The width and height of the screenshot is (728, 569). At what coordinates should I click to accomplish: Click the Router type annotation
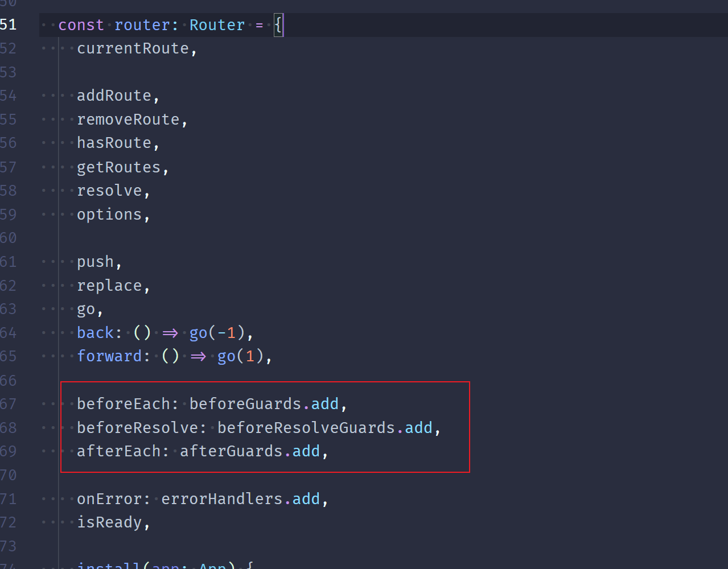[x=217, y=25]
